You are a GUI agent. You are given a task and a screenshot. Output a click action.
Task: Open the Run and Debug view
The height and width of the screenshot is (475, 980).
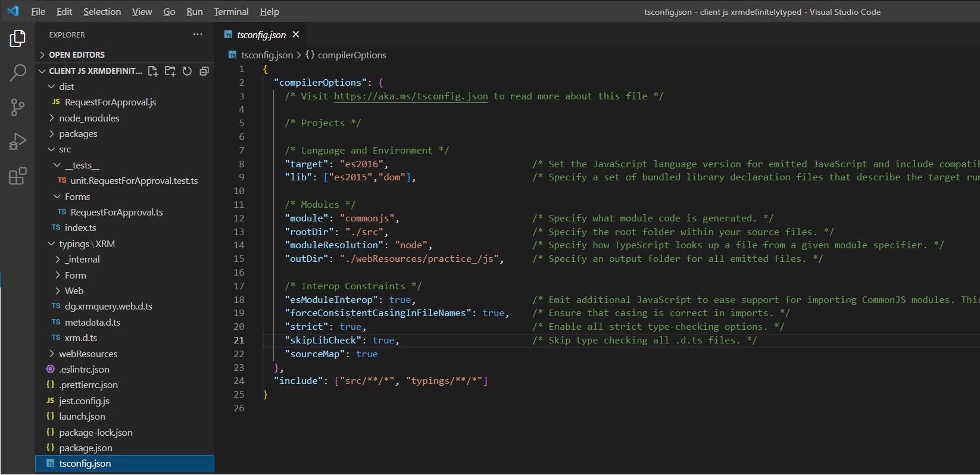pyautogui.click(x=18, y=142)
